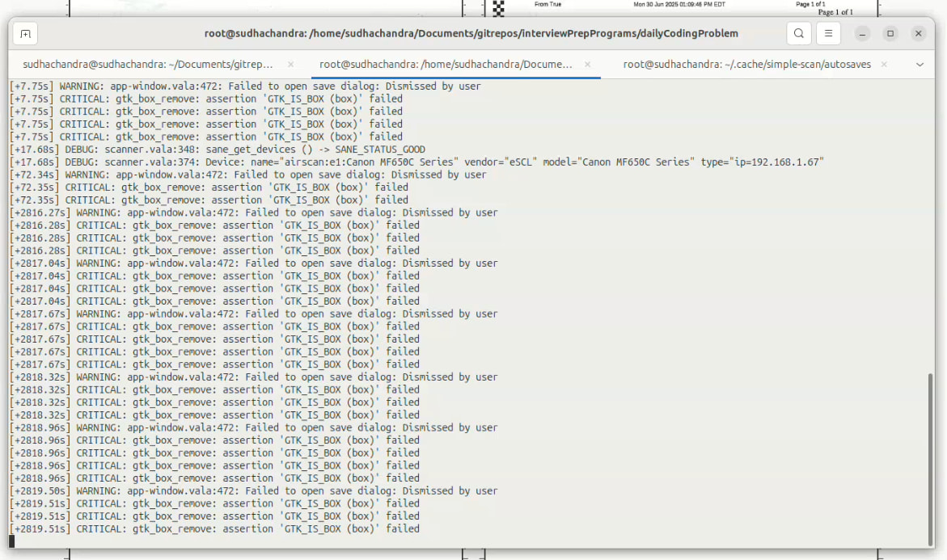Open a new terminal tab
The image size is (947, 560).
tap(25, 34)
